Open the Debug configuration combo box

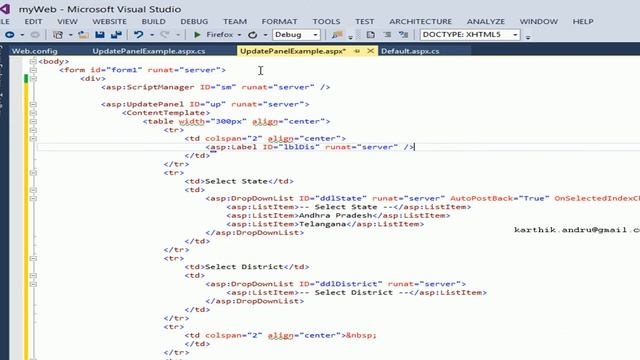click(x=296, y=35)
